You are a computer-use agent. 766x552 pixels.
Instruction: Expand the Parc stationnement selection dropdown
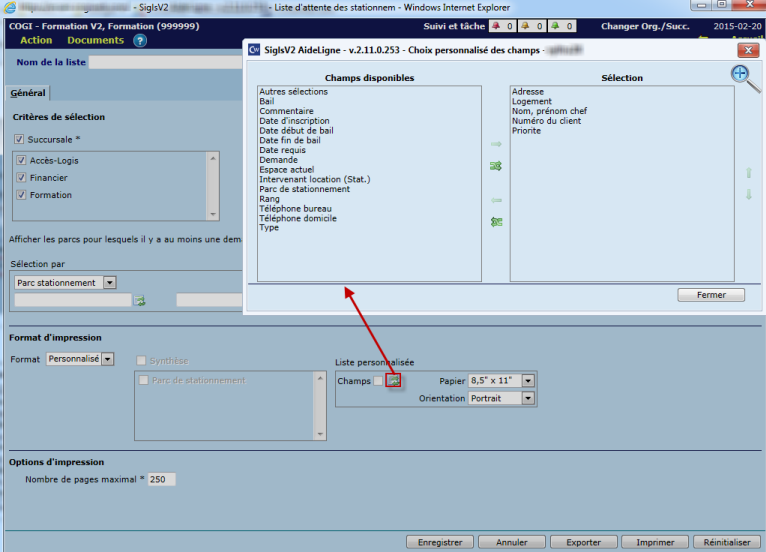click(x=110, y=283)
